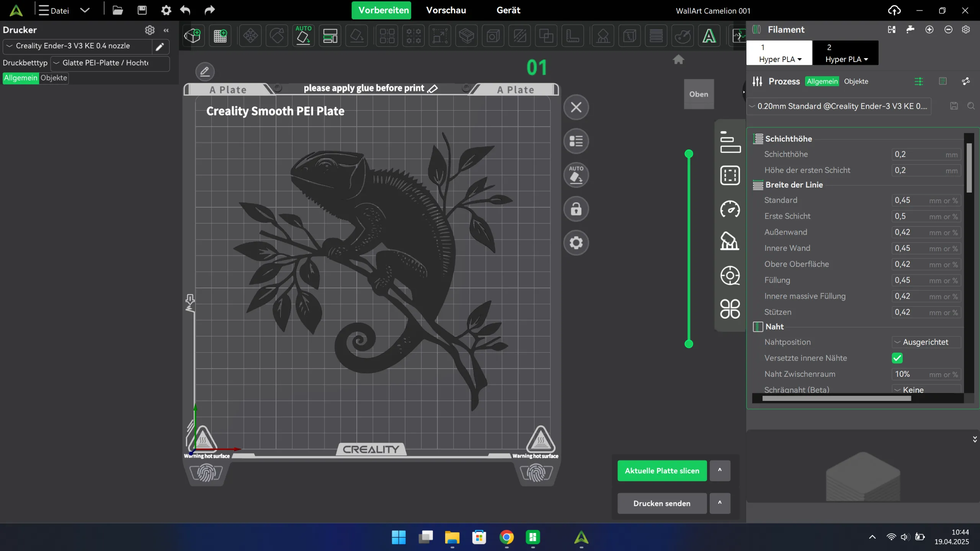Click Aktuelle Platte slicen button
The height and width of the screenshot is (551, 980).
[662, 471]
